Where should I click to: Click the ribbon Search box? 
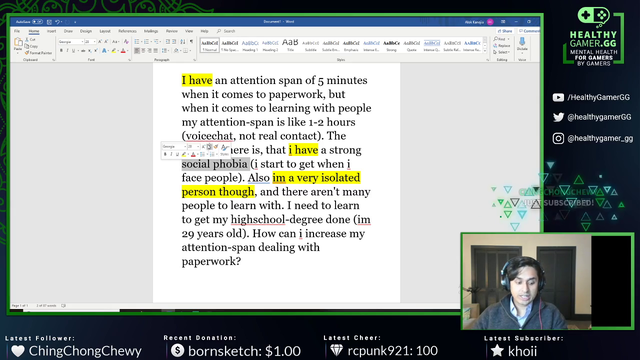(x=227, y=31)
